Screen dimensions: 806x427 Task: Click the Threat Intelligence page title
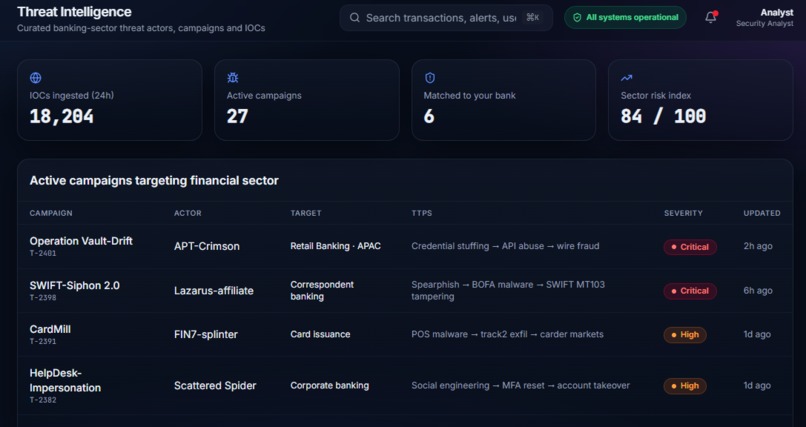click(x=74, y=12)
